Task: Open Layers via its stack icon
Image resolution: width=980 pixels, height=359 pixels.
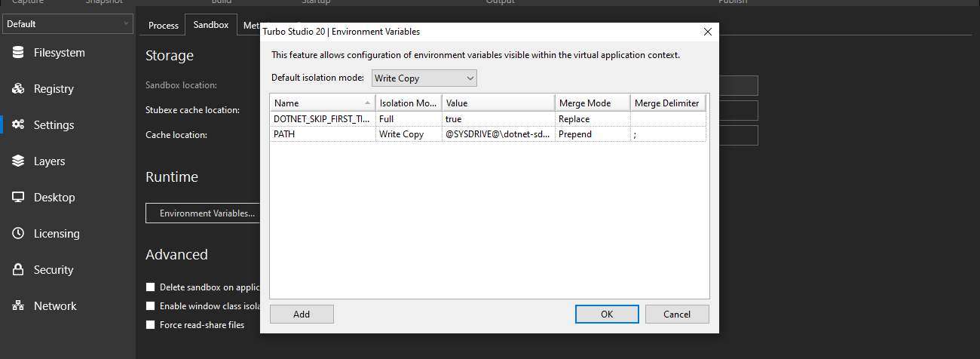Action: pyautogui.click(x=18, y=161)
